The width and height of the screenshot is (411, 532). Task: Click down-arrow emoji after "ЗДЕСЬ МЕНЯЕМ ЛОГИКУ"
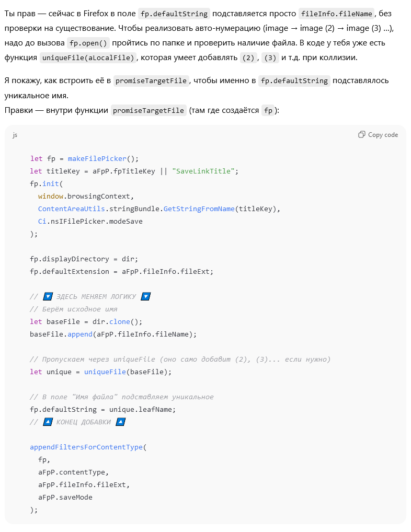[145, 297]
